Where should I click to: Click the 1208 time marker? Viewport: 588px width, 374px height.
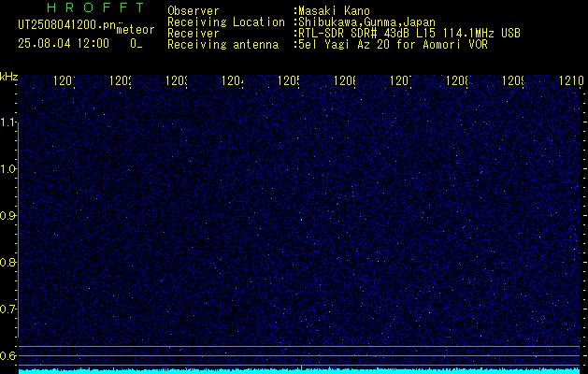(457, 80)
